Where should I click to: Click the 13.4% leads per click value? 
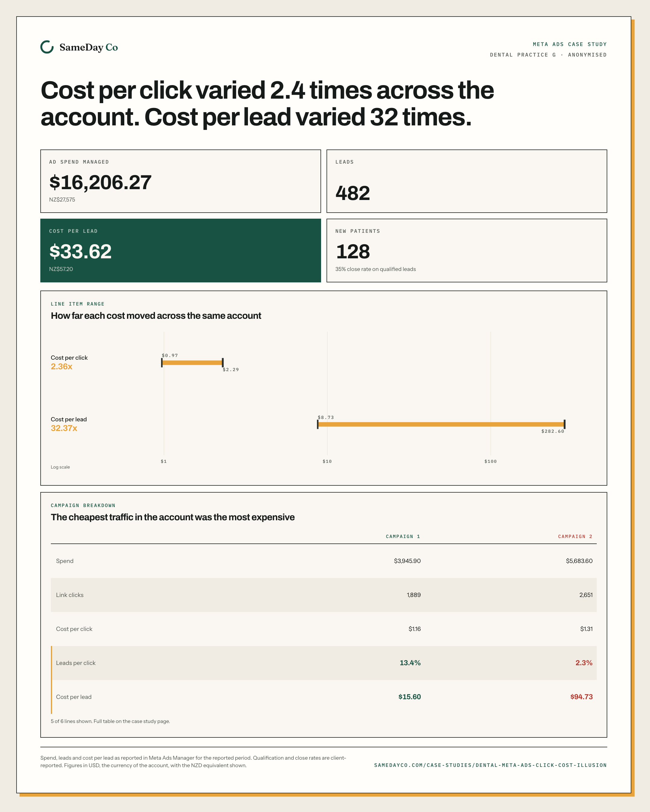click(x=410, y=663)
